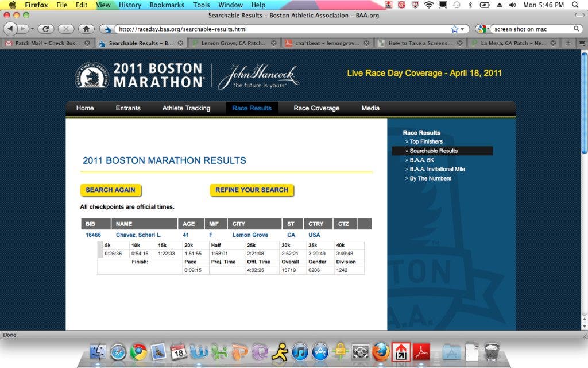Click the forward arrow button

[x=22, y=29]
